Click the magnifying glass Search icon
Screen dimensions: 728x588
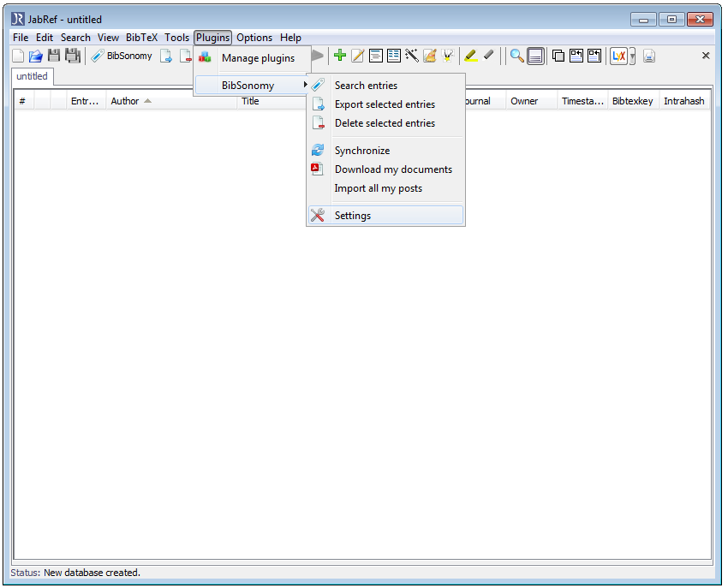click(x=516, y=56)
